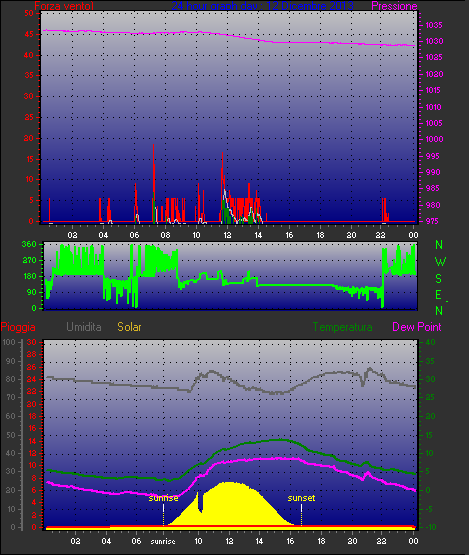The image size is (469, 555).
Task: Click the yellow sunset marker text
Action: 301,498
